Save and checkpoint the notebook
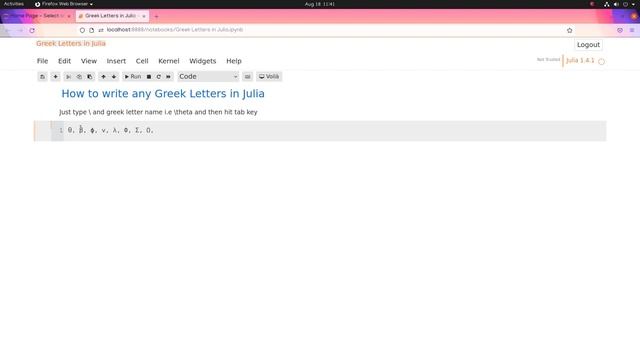The width and height of the screenshot is (640, 360). (42, 77)
